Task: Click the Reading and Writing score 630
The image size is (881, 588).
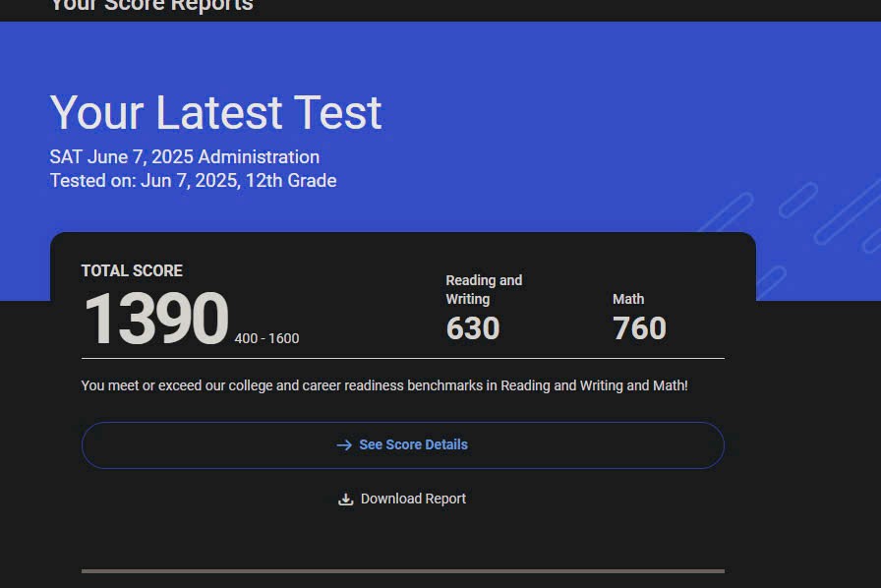Action: click(473, 328)
